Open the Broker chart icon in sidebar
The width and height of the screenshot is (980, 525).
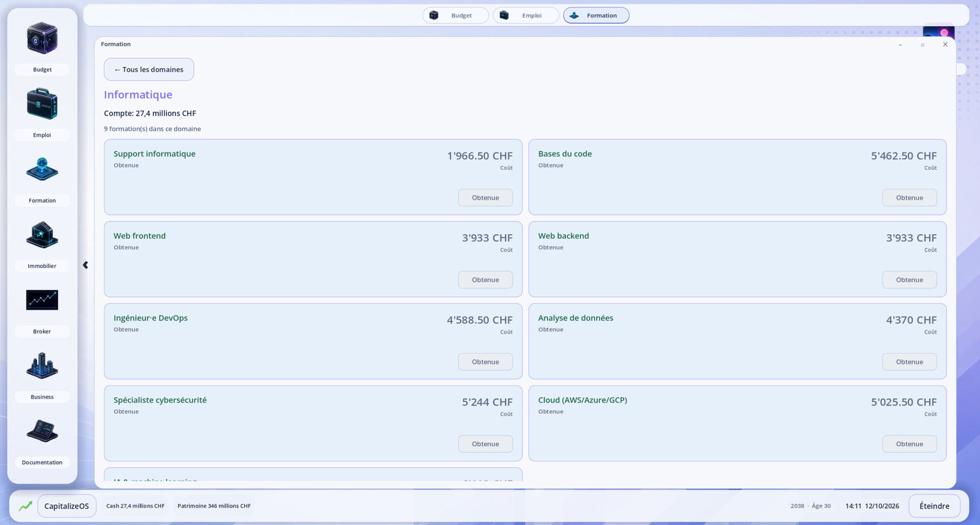(42, 300)
